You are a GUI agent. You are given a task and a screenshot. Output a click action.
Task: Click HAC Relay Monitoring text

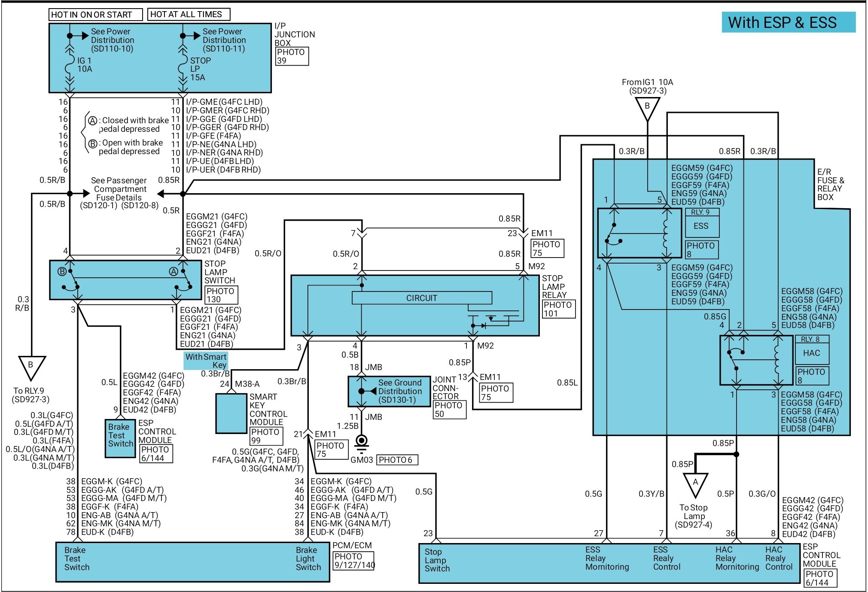[x=737, y=558]
